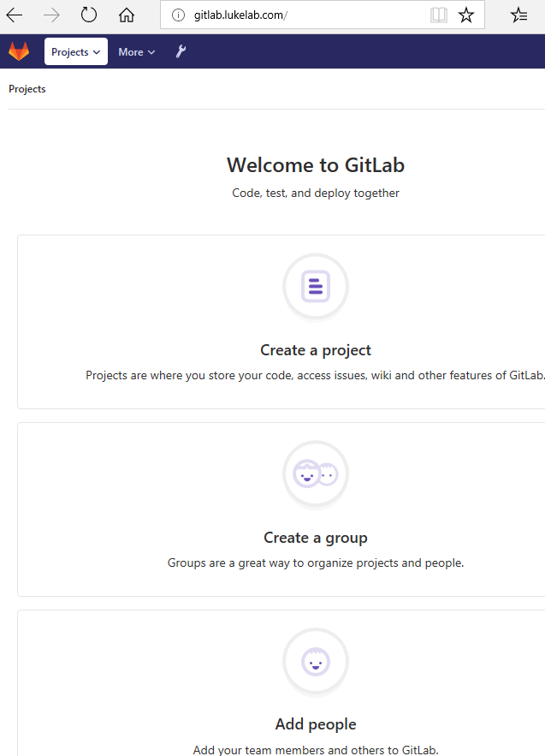
Task: Go to browser home page icon
Action: point(127,15)
